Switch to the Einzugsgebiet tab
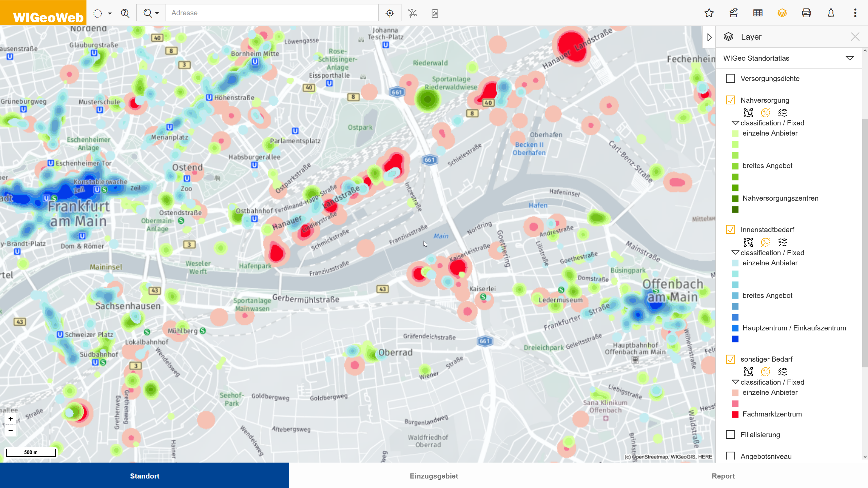The width and height of the screenshot is (868, 488). (x=434, y=476)
